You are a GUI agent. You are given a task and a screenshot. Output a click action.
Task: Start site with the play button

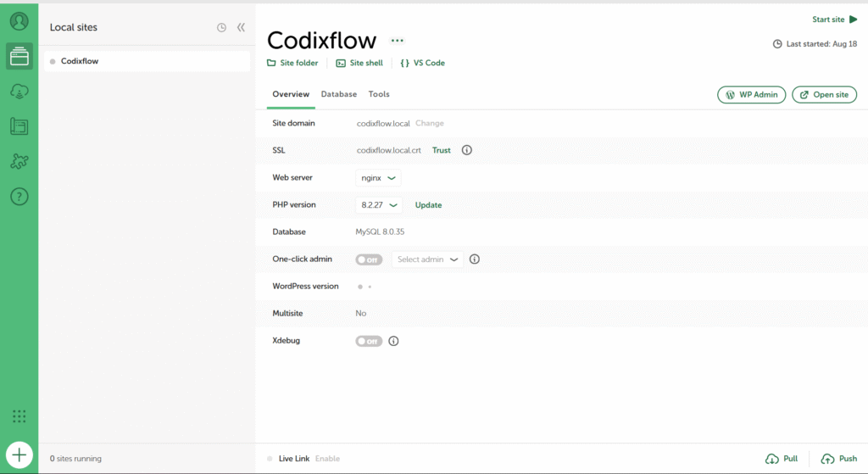click(x=835, y=20)
